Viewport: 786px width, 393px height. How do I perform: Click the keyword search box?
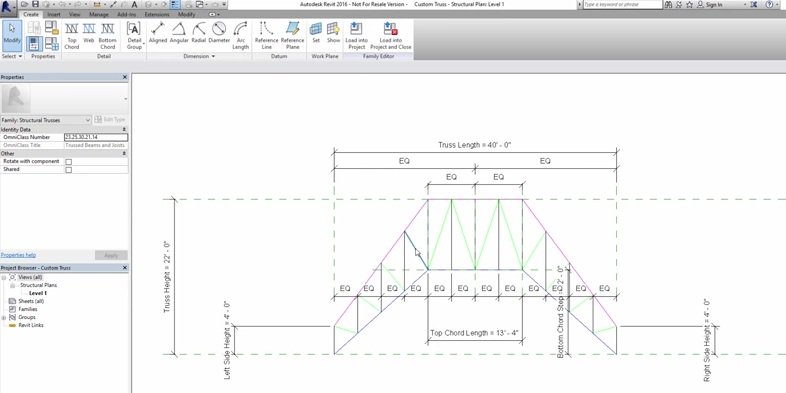[x=623, y=5]
